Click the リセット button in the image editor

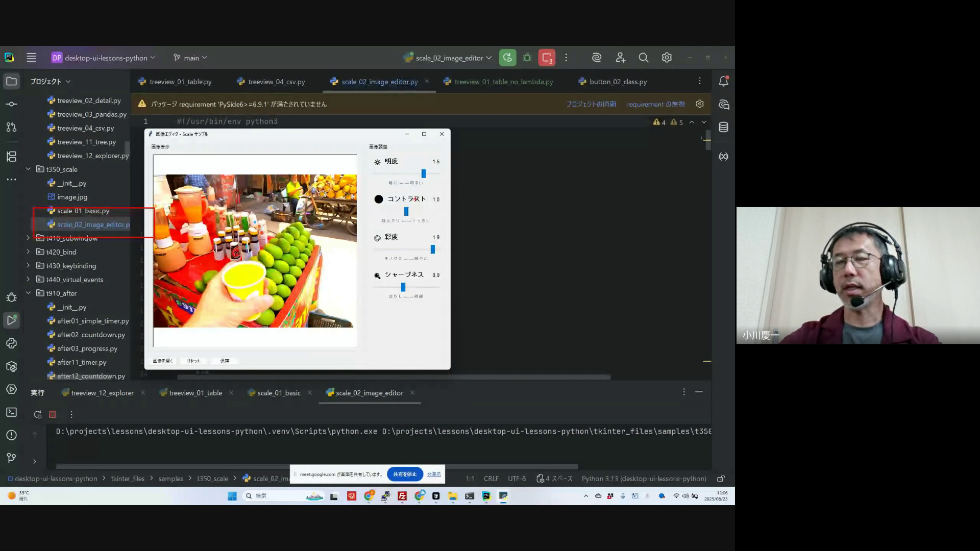pyautogui.click(x=193, y=361)
